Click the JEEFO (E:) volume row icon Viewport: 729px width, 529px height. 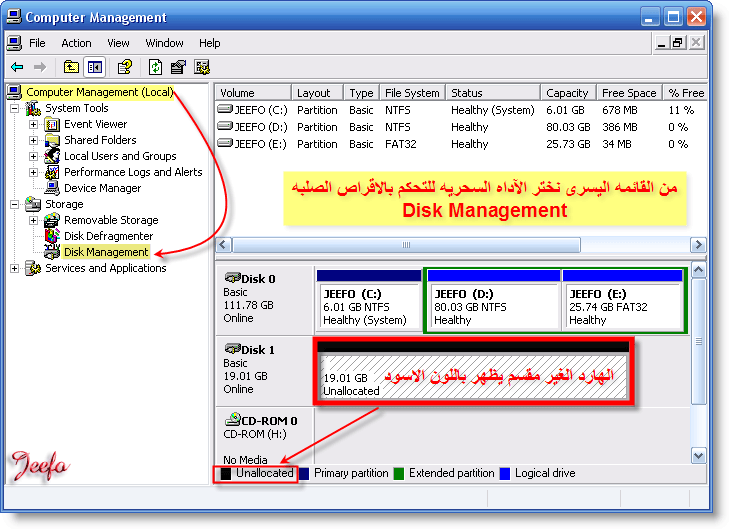225,143
